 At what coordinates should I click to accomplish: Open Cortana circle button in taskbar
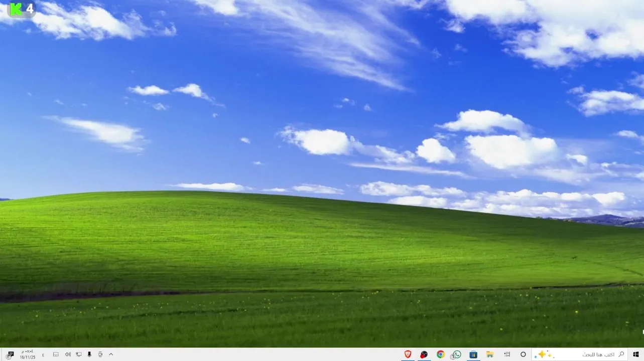(523, 354)
